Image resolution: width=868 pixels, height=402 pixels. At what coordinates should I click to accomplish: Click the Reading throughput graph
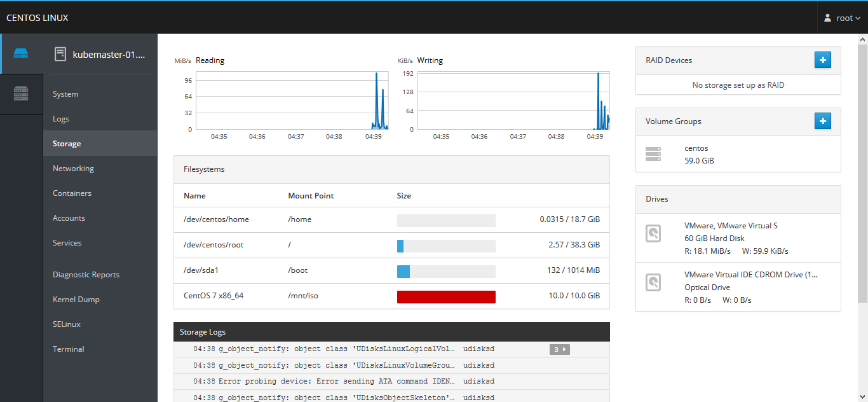[x=292, y=100]
